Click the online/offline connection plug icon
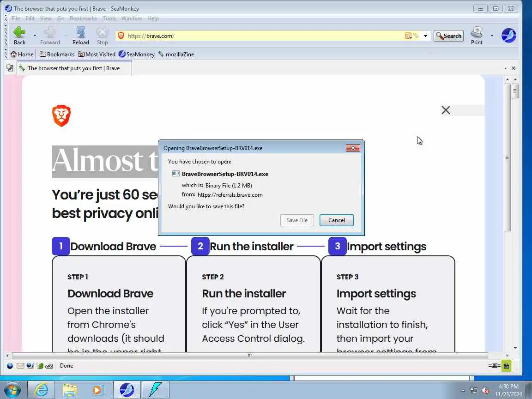This screenshot has height=399, width=532. click(x=494, y=366)
